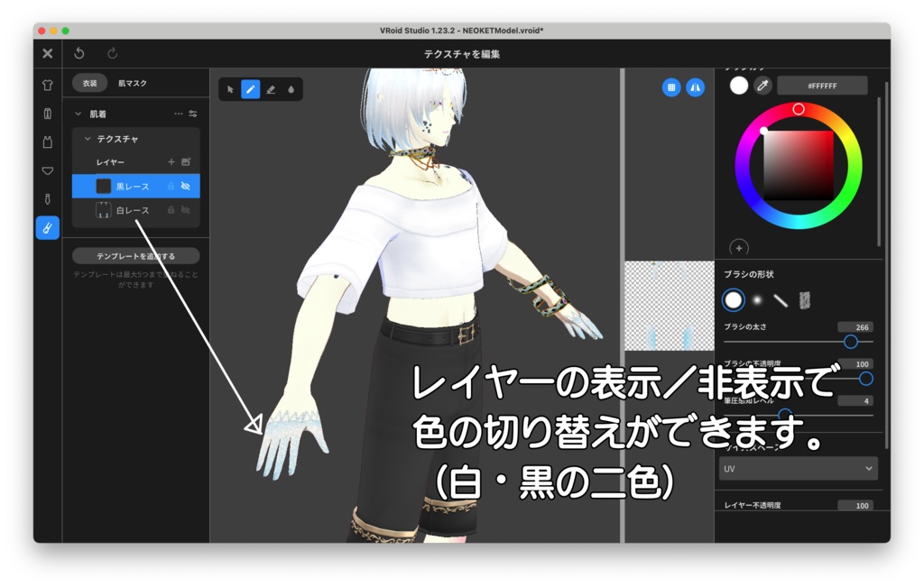The image size is (924, 587).
Task: Toggle visibility of the 白レース layer
Action: pyautogui.click(x=184, y=212)
